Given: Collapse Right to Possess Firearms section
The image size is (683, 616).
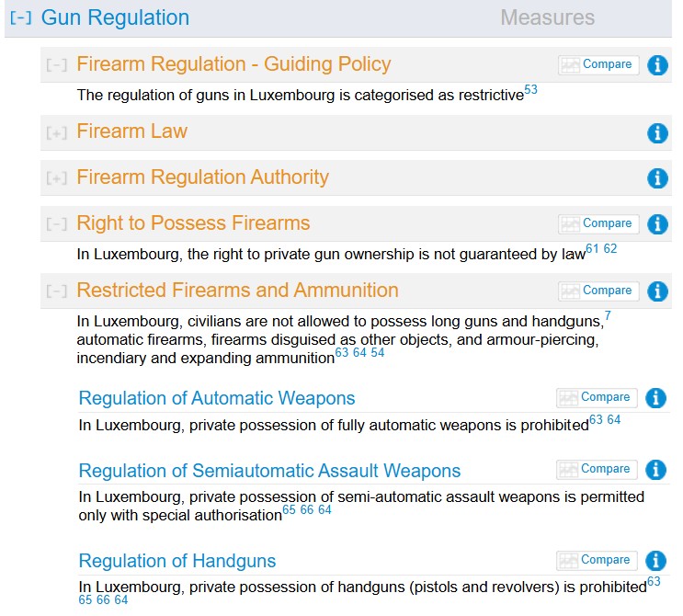Looking at the screenshot, I should [x=57, y=224].
